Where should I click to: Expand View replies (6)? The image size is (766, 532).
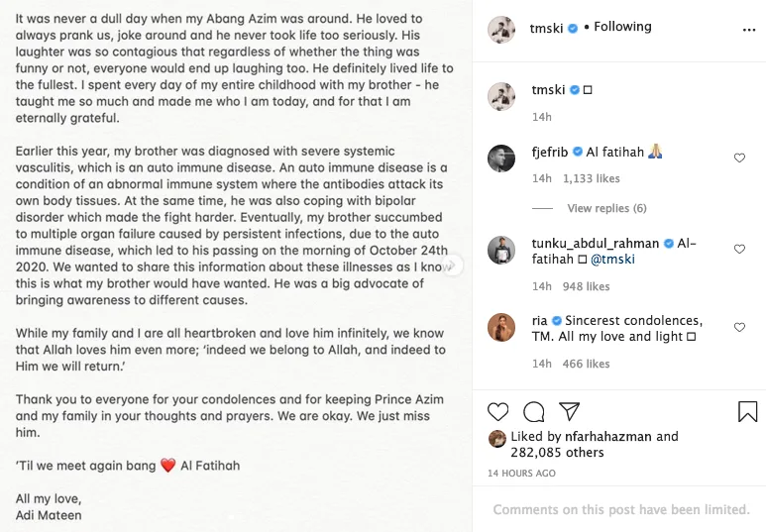(x=606, y=208)
